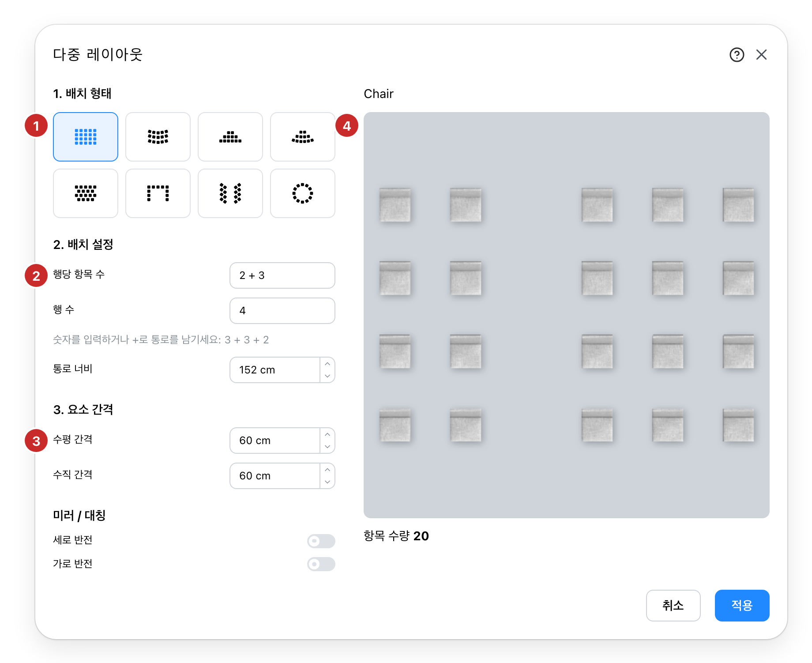The width and height of the screenshot is (812, 663).
Task: Click the 다중 레이아웃 dialog title
Action: [x=98, y=55]
